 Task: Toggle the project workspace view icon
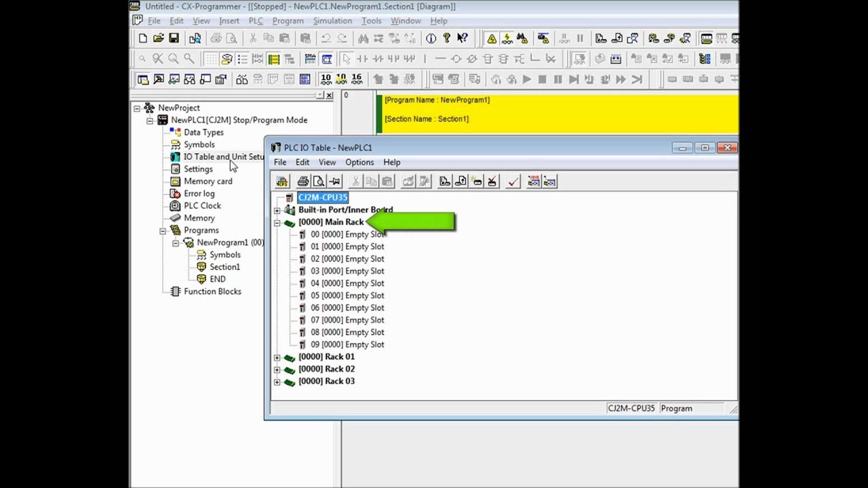pyautogui.click(x=143, y=79)
